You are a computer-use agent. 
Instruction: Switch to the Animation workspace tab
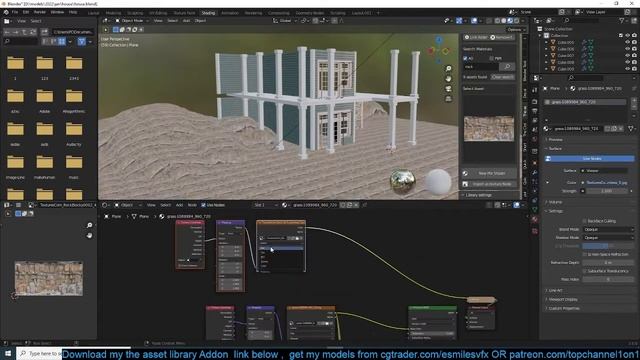(x=230, y=13)
